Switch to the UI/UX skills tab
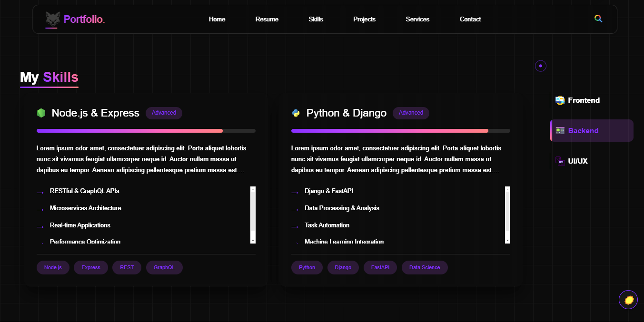644x322 pixels. pyautogui.click(x=578, y=161)
